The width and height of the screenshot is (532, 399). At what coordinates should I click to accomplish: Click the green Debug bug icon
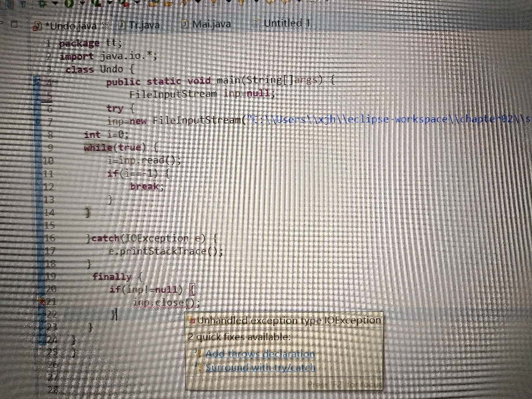42,3
